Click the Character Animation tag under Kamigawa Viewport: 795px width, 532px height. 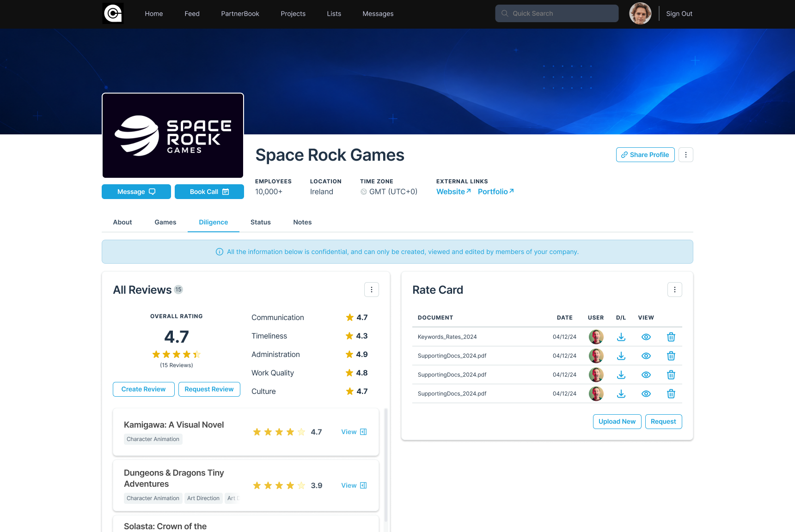tap(153, 439)
